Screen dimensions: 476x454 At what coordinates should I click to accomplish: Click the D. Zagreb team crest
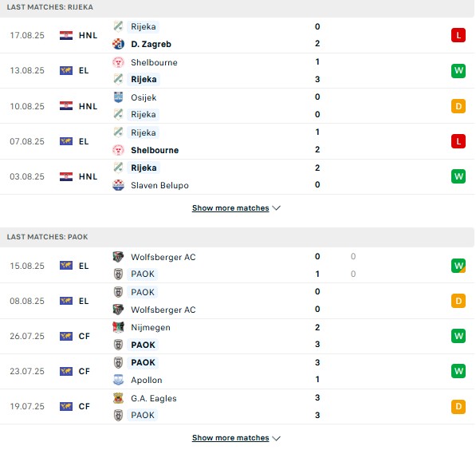(x=118, y=44)
